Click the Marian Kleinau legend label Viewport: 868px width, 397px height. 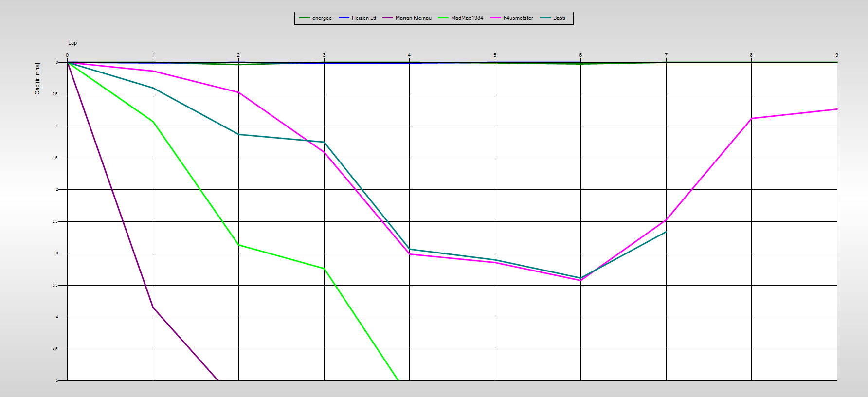[414, 18]
